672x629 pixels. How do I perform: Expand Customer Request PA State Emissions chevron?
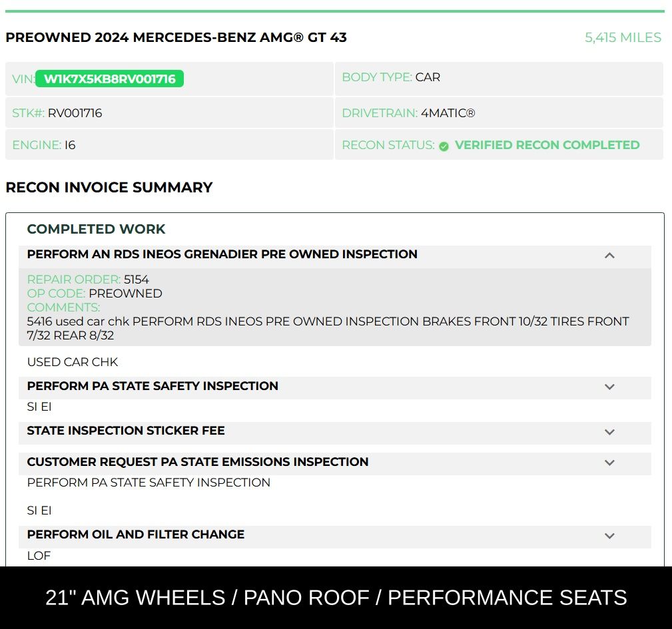[609, 463]
